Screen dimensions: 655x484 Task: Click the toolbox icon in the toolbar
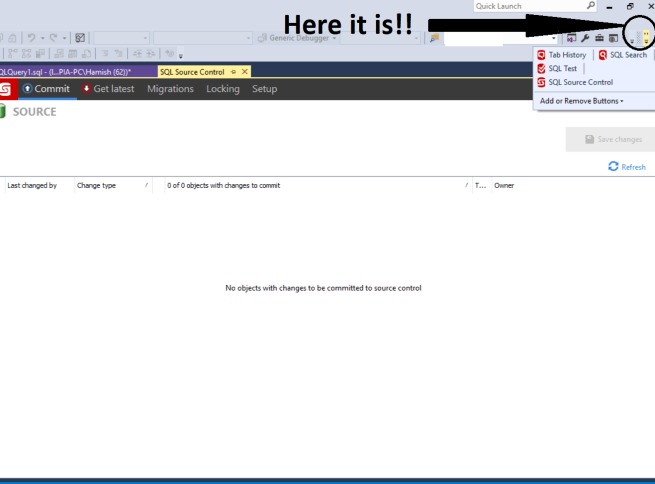(x=599, y=38)
